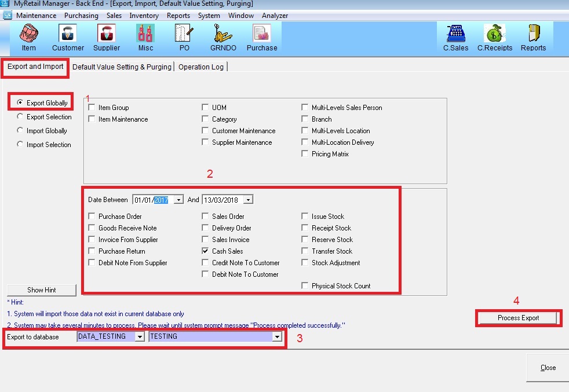Expand the start date dropdown arrow

[178, 200]
